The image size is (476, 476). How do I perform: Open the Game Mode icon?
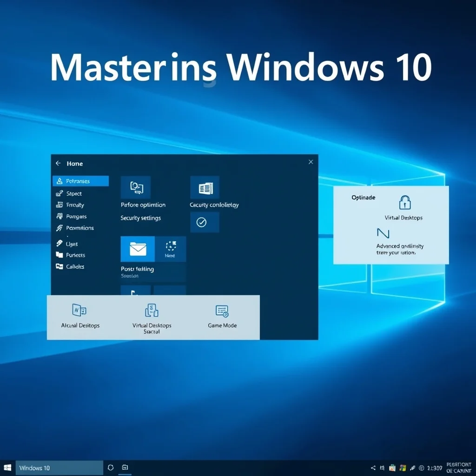pyautogui.click(x=222, y=311)
